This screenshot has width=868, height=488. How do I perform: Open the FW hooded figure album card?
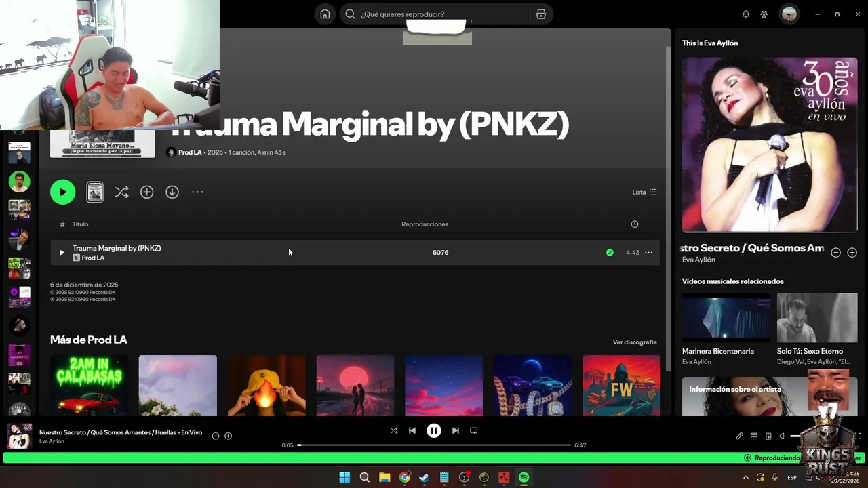click(621, 386)
